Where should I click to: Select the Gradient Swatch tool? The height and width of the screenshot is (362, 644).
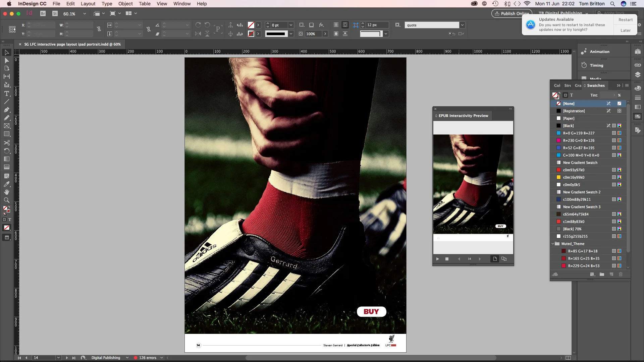point(6,159)
